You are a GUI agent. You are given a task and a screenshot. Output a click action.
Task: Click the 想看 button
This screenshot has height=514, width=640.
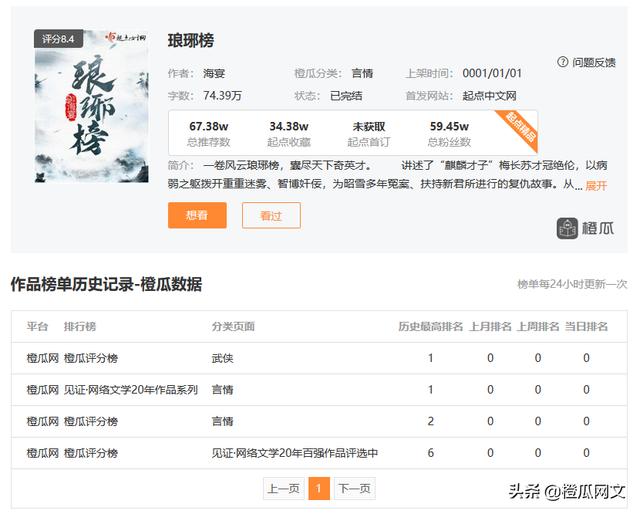(x=197, y=215)
